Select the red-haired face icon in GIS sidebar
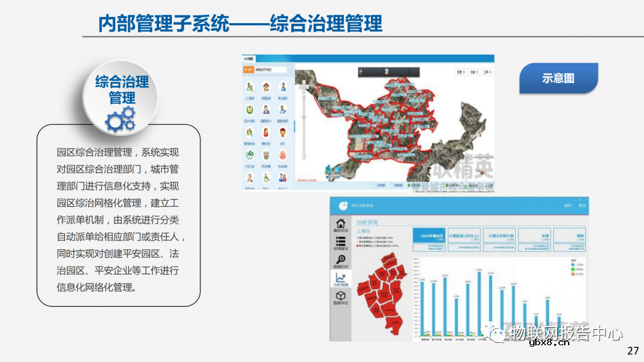Viewport: 644px width, 362px height. point(283,132)
